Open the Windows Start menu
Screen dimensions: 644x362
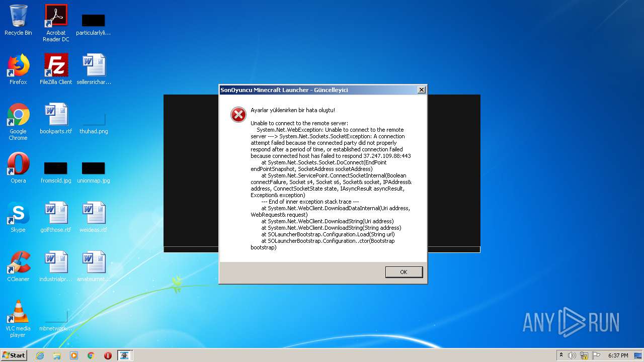click(x=14, y=355)
